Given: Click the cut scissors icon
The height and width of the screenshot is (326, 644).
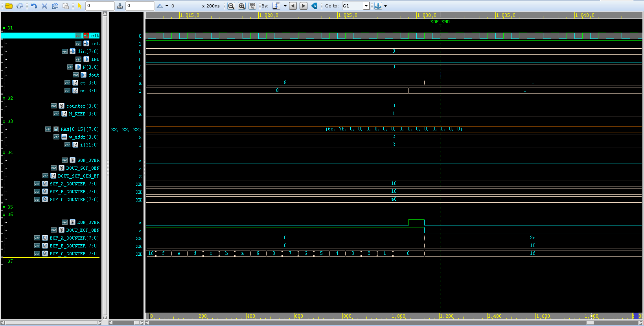Looking at the screenshot, I should click(44, 6).
